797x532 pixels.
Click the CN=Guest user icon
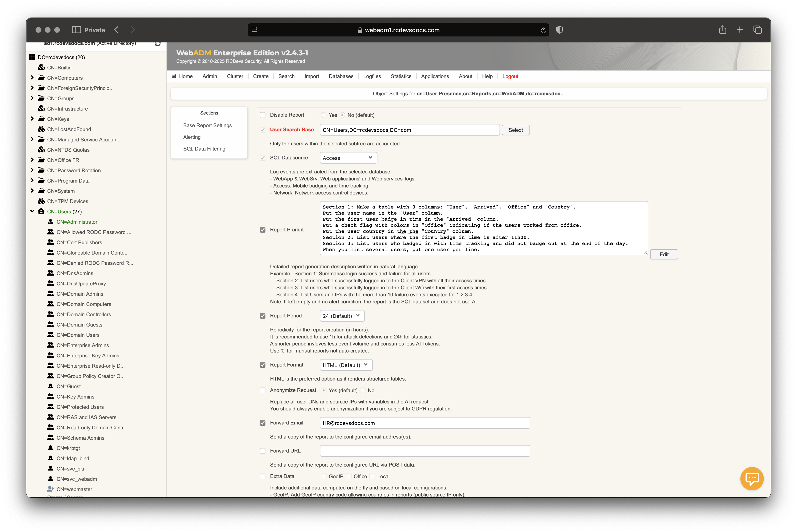[x=51, y=386]
